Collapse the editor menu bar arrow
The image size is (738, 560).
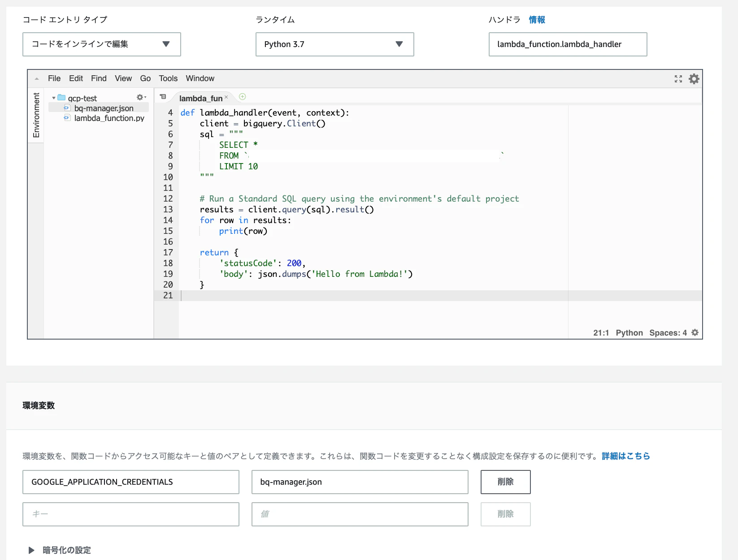pyautogui.click(x=37, y=79)
